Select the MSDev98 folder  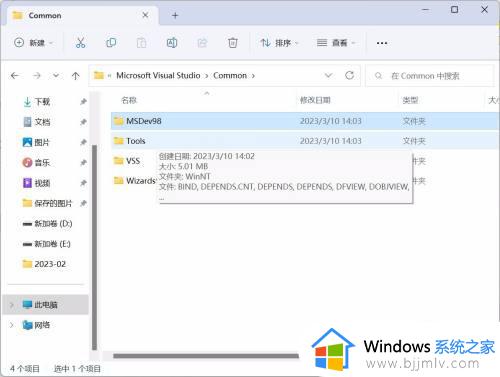tap(305, 121)
